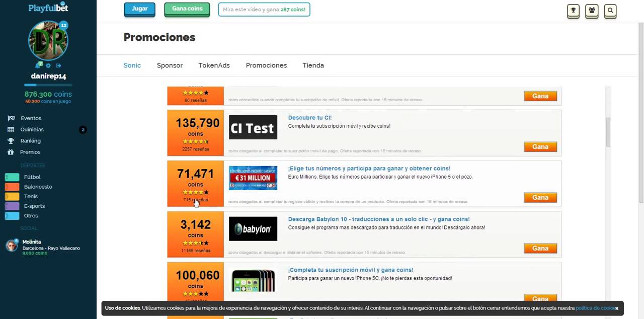Click the Otros sport color tag
This screenshot has height=319, width=644.
tap(12, 215)
